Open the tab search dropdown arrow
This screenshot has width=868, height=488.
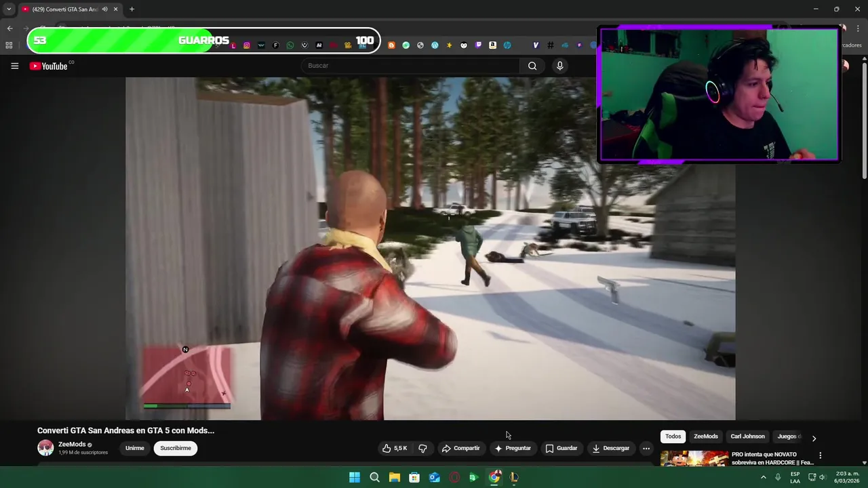9,9
